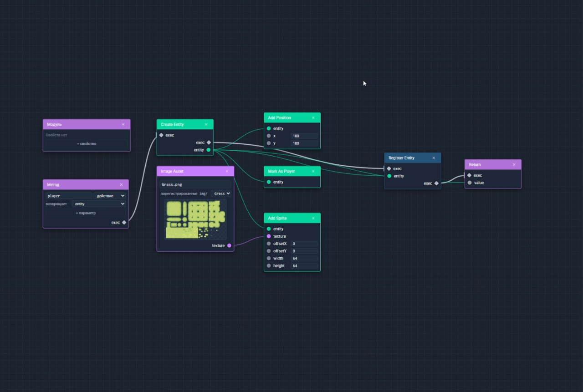Click the exec output pin on Register Entity
This screenshot has width=583, height=392.
point(436,183)
